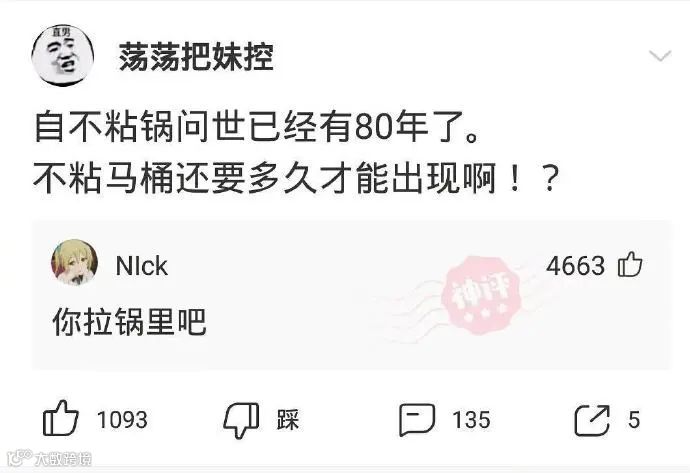Open username 荡荡把妹控 profile
Viewport: 690px width, 473px height.
point(196,57)
